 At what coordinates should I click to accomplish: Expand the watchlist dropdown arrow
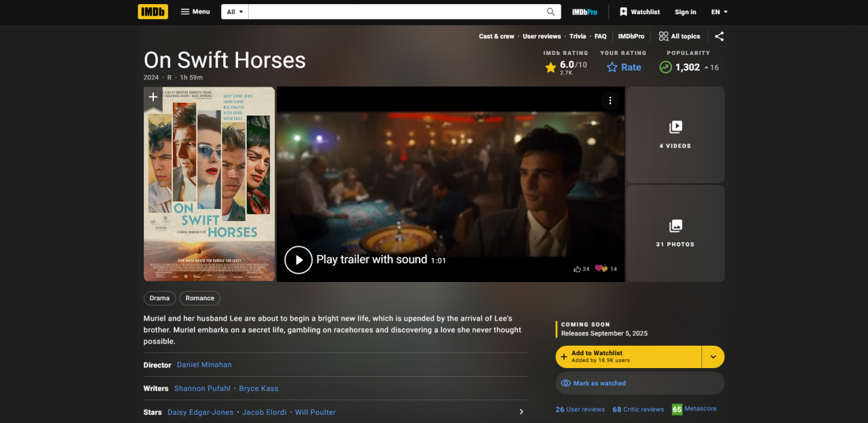[713, 357]
